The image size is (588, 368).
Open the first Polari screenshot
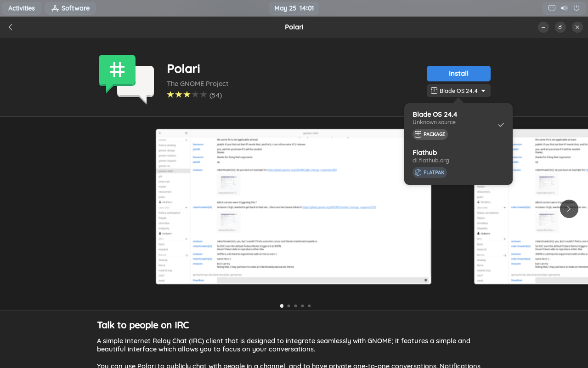coord(294,207)
